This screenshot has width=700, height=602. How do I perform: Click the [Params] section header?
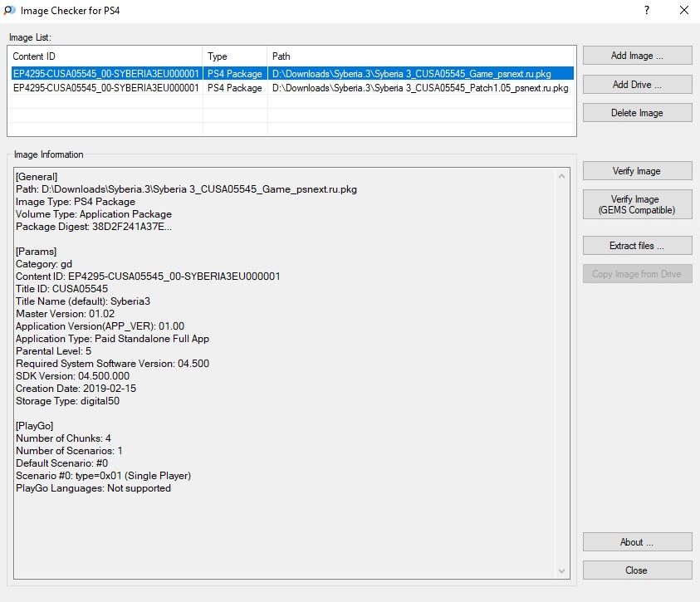click(x=37, y=252)
